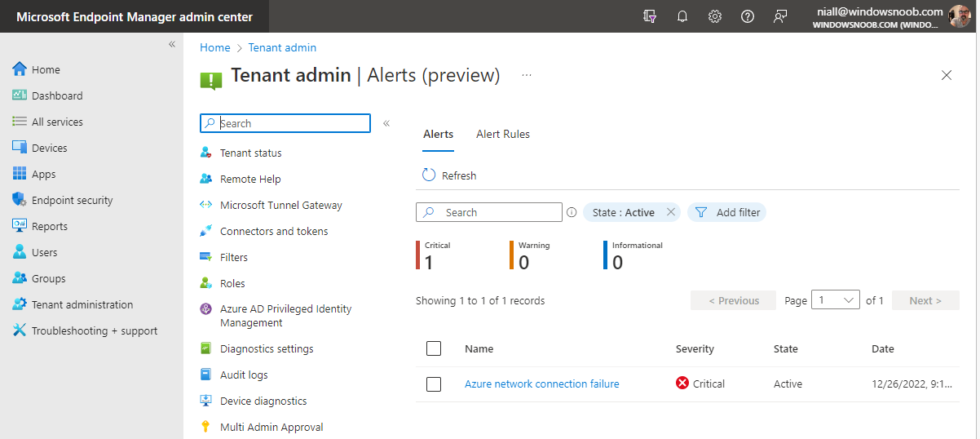The width and height of the screenshot is (980, 439).
Task: Click the Add filter button
Action: point(727,212)
